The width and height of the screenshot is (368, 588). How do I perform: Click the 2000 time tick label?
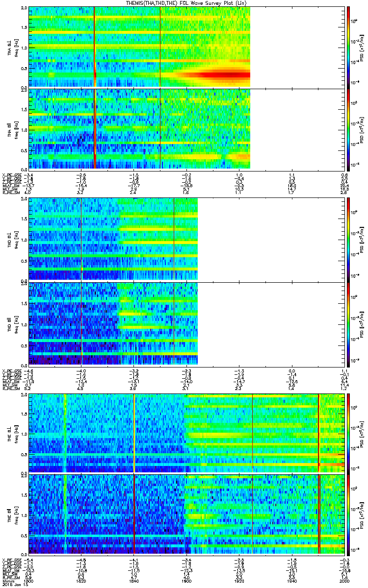click(x=344, y=580)
